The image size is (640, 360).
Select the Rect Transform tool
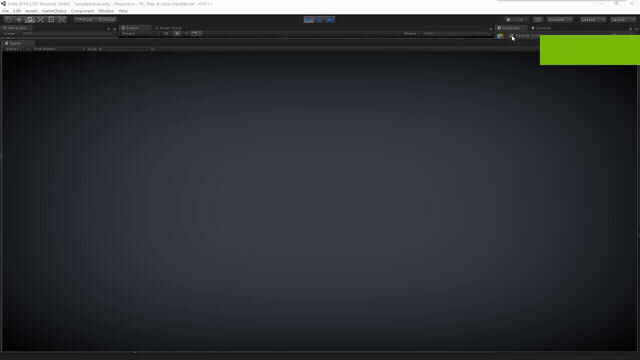pos(51,20)
